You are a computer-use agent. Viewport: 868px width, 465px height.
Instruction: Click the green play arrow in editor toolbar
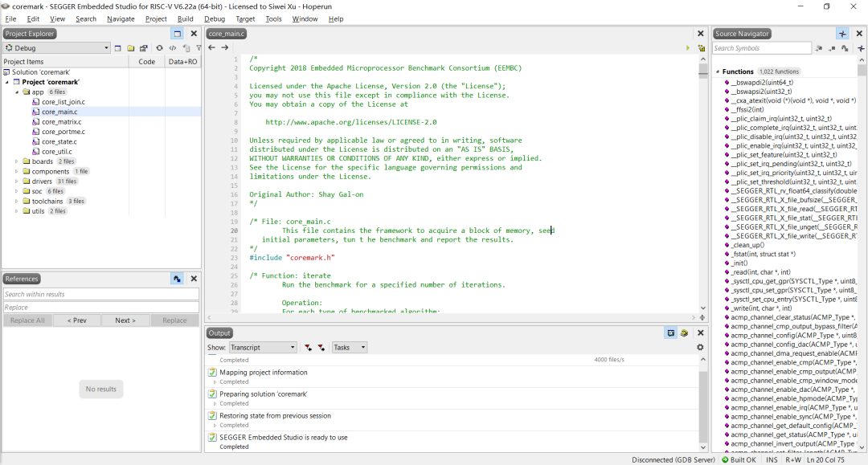pyautogui.click(x=688, y=48)
